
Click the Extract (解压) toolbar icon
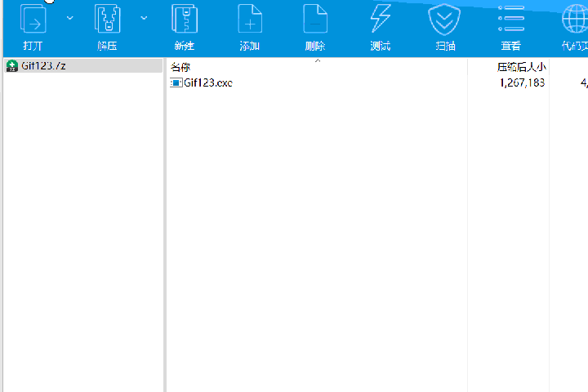[x=107, y=19]
